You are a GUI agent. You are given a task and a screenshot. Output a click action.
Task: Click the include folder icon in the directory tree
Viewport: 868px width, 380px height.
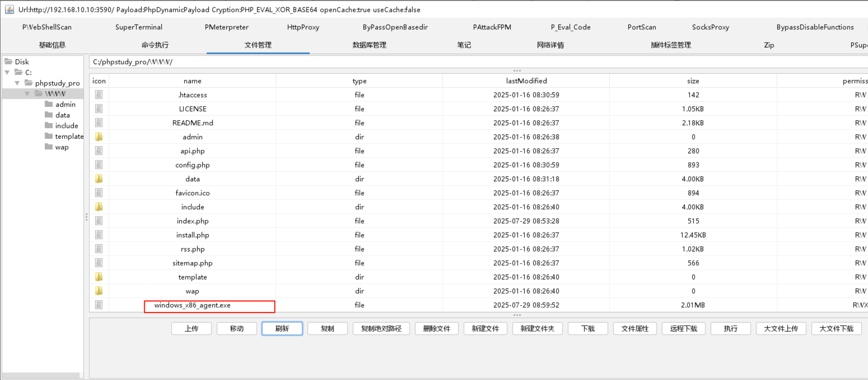point(49,125)
